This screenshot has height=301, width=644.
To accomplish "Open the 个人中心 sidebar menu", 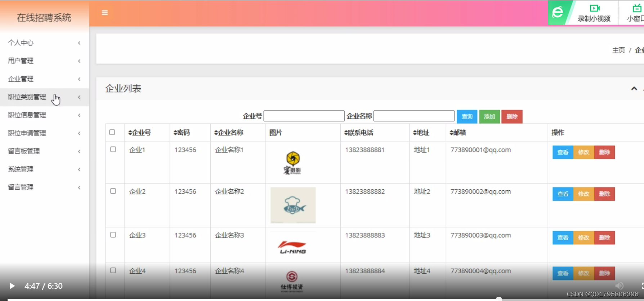I will click(x=45, y=43).
